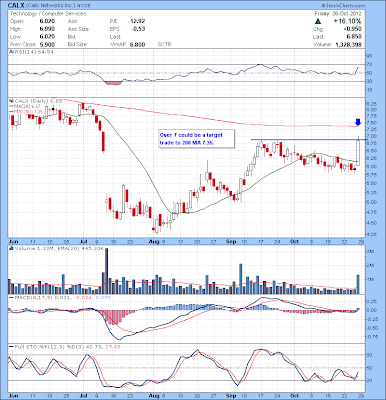This screenshot has height=400, width=386.
Task: Click the 'Over 7 could be a target' note
Action: [191, 139]
